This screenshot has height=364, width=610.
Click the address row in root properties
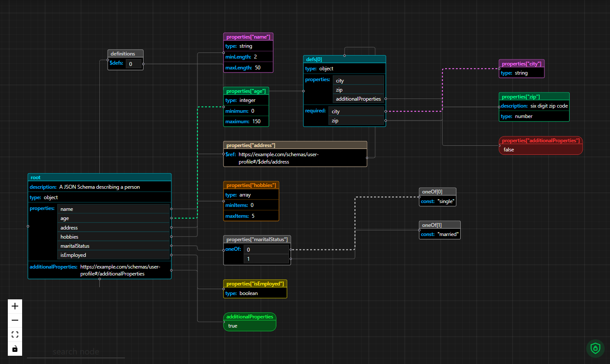[x=113, y=228]
